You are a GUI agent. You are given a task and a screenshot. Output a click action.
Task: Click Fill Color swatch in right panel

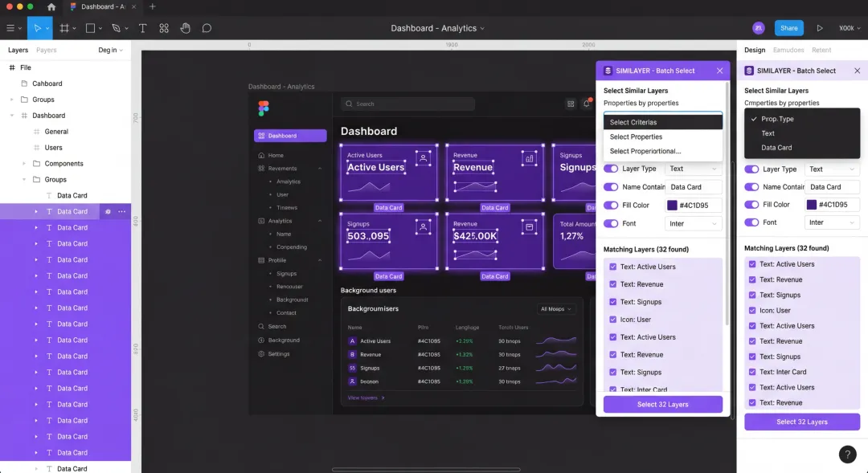(x=812, y=205)
